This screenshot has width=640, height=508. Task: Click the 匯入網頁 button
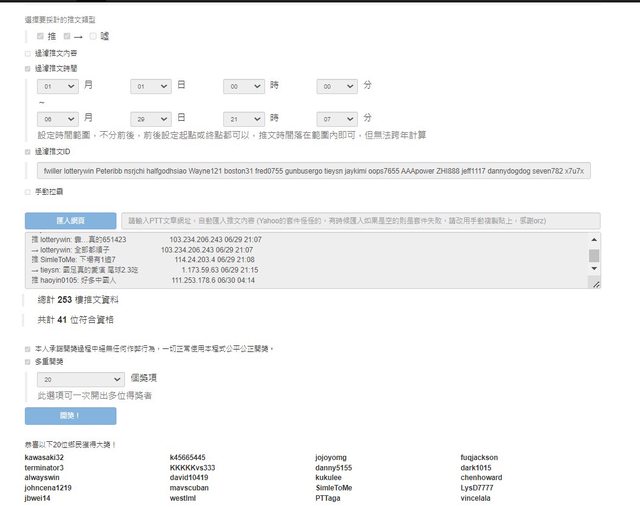click(70, 221)
